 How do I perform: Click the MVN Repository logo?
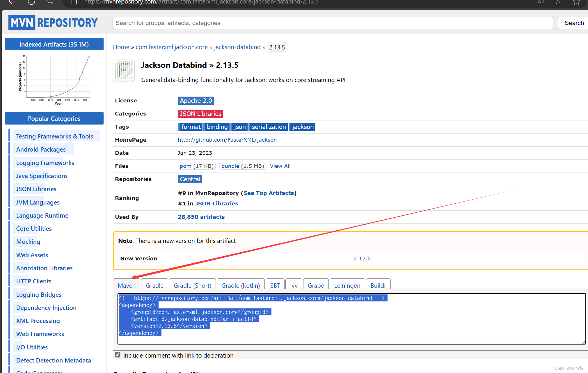pyautogui.click(x=53, y=23)
